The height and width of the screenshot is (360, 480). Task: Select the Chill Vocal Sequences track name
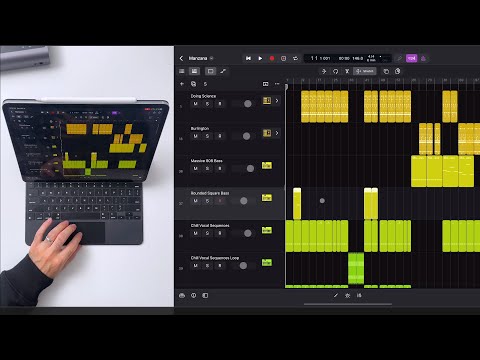pyautogui.click(x=210, y=226)
